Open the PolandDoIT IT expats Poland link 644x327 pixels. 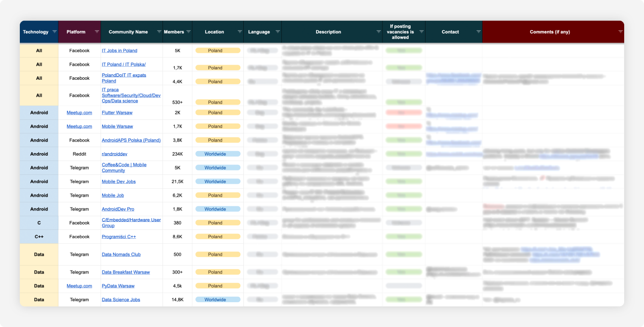point(124,78)
